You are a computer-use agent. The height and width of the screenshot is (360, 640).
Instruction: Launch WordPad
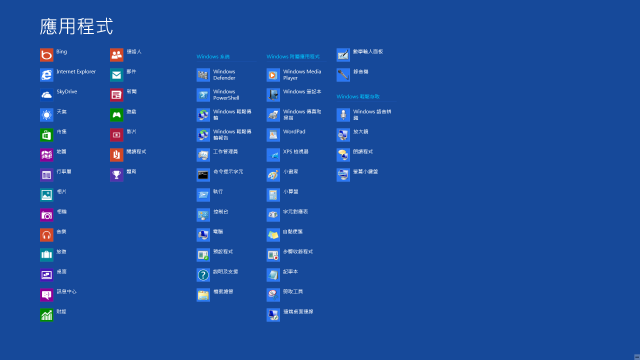pos(273,135)
